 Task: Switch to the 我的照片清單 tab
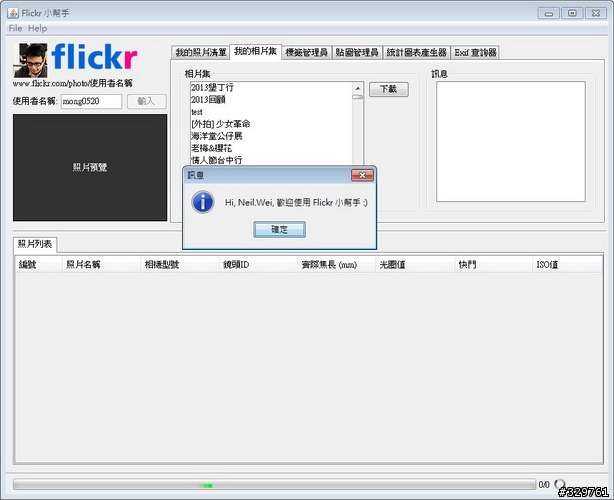pyautogui.click(x=200, y=52)
